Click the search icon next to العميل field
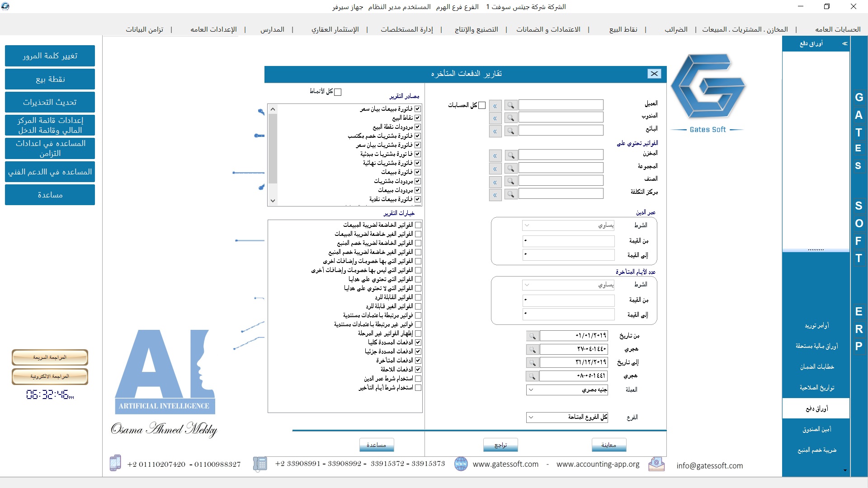868x488 pixels. pyautogui.click(x=511, y=105)
